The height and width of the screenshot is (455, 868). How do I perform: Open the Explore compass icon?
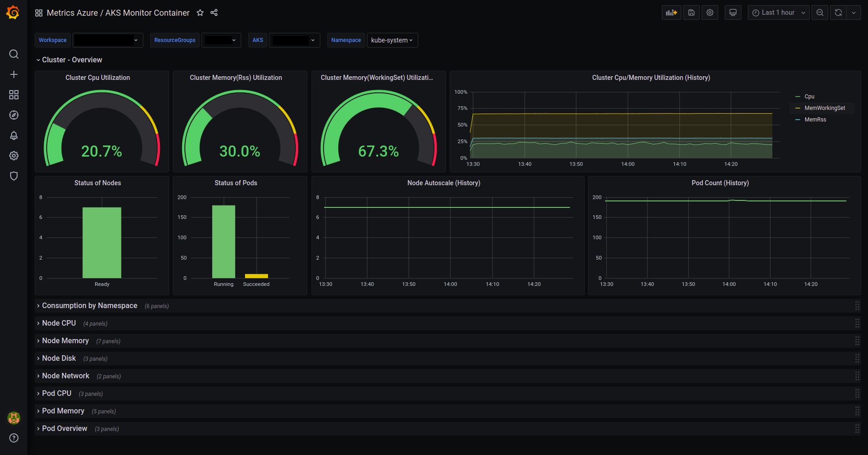click(14, 115)
